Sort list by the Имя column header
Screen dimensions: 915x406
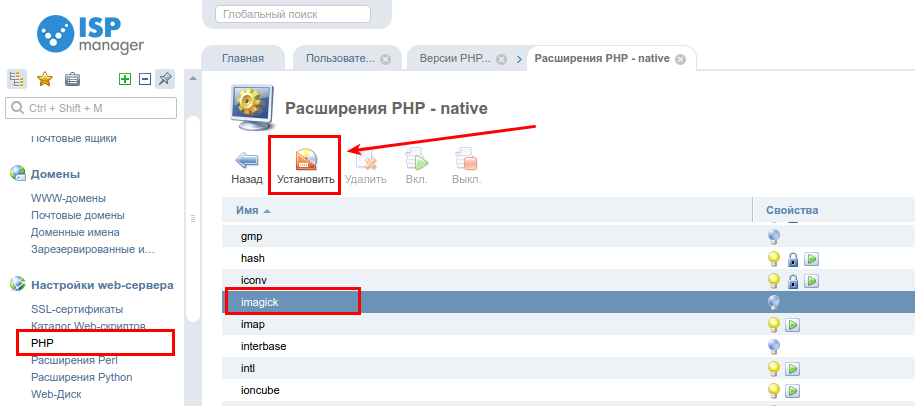coord(247,210)
